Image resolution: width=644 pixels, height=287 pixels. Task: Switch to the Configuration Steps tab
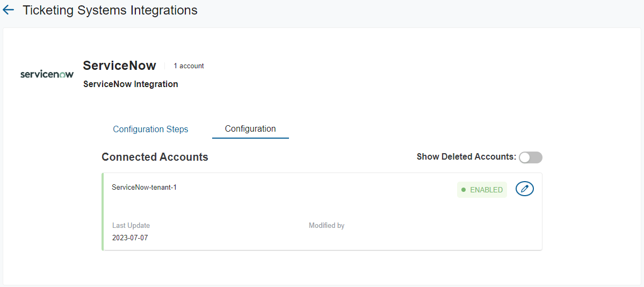tap(150, 129)
